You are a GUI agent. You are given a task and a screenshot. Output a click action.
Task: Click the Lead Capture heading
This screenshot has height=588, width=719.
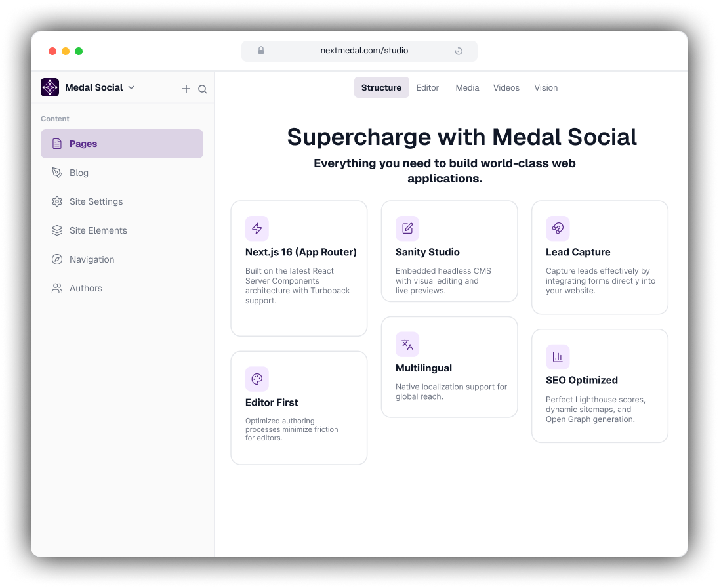[x=578, y=252]
